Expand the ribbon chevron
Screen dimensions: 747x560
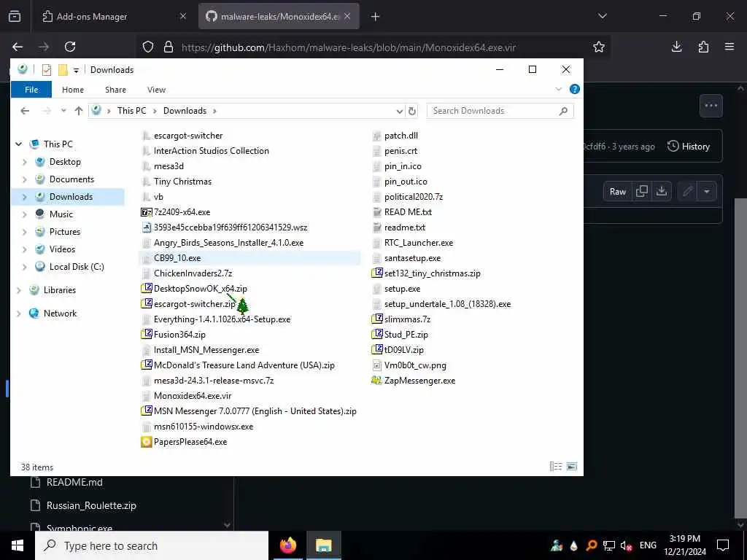pos(558,89)
